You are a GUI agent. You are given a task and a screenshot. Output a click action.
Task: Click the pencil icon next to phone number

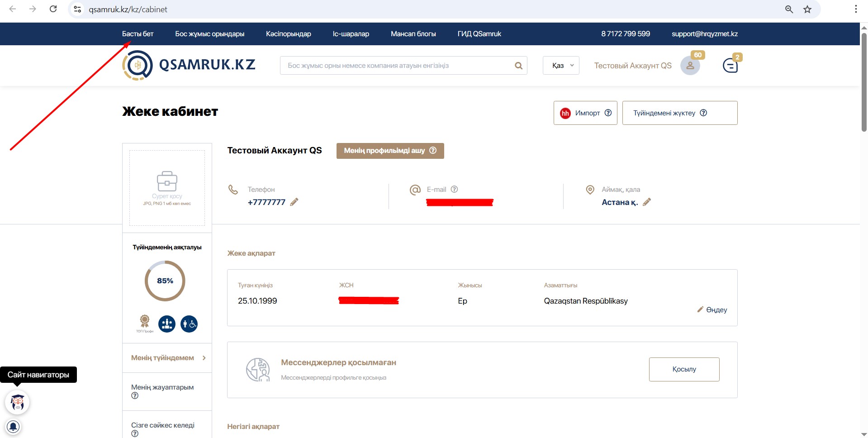(294, 202)
